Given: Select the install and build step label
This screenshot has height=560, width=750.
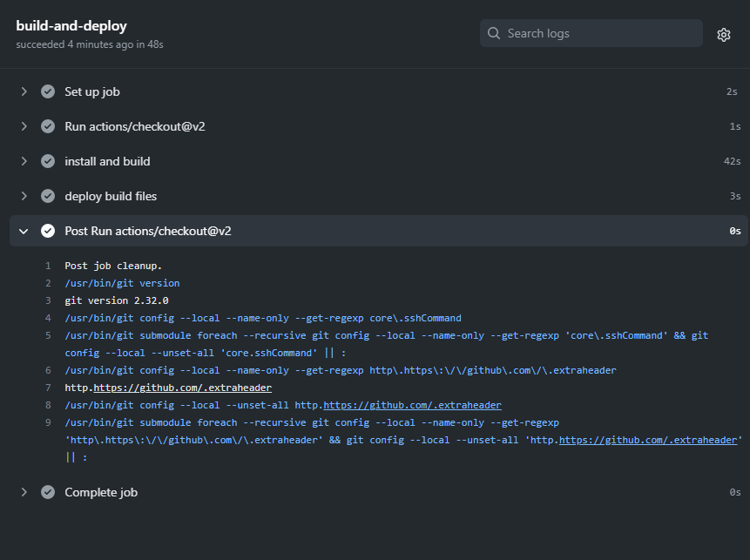Looking at the screenshot, I should coord(107,161).
